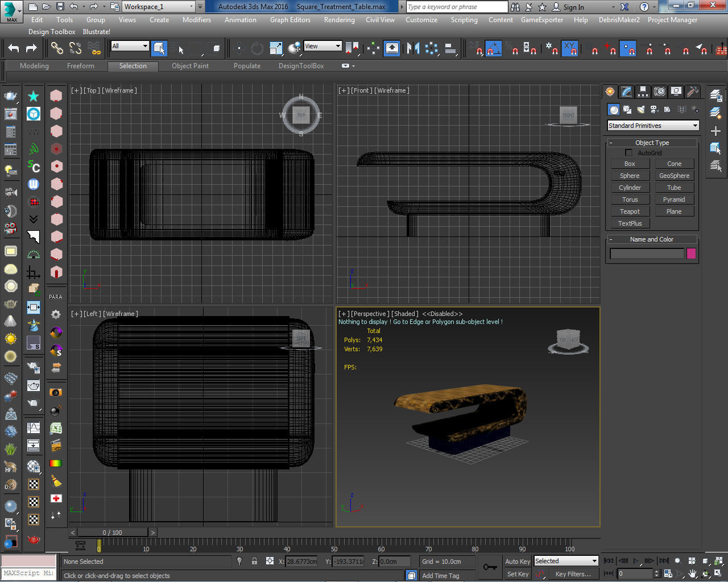Screen dimensions: 728x582
Task: Select the Select and Scale tool
Action: (276, 49)
